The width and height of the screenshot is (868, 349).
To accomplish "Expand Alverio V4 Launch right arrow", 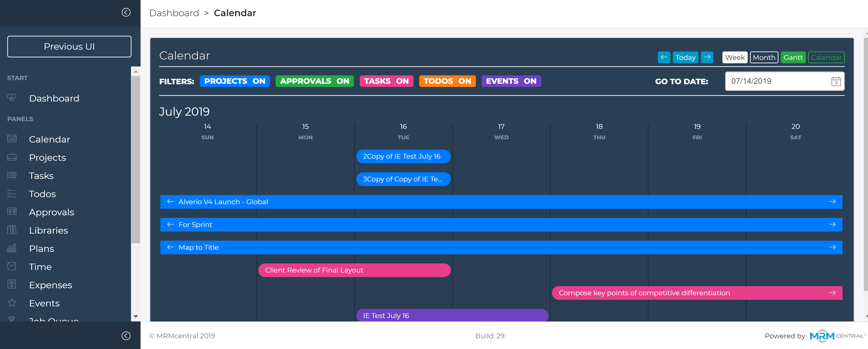I will click(832, 202).
